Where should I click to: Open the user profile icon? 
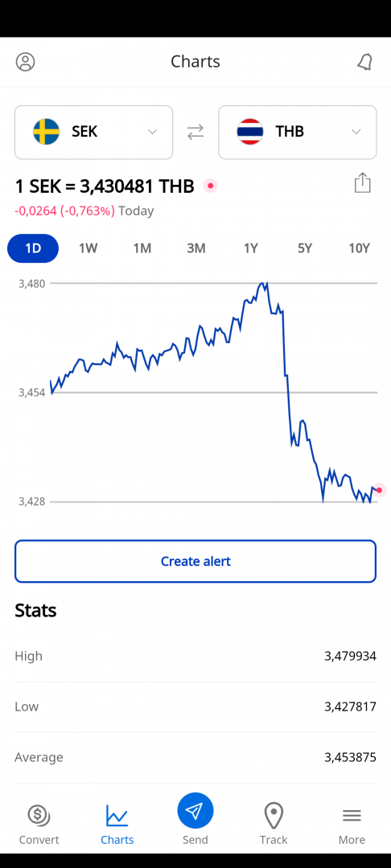(x=26, y=61)
